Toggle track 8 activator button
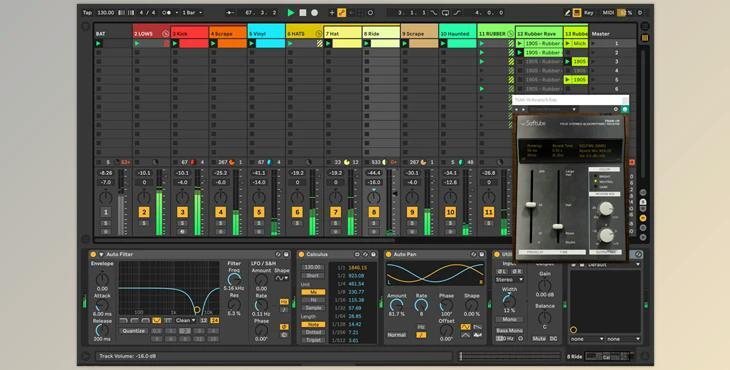Image resolution: width=730 pixels, height=370 pixels. (373, 212)
